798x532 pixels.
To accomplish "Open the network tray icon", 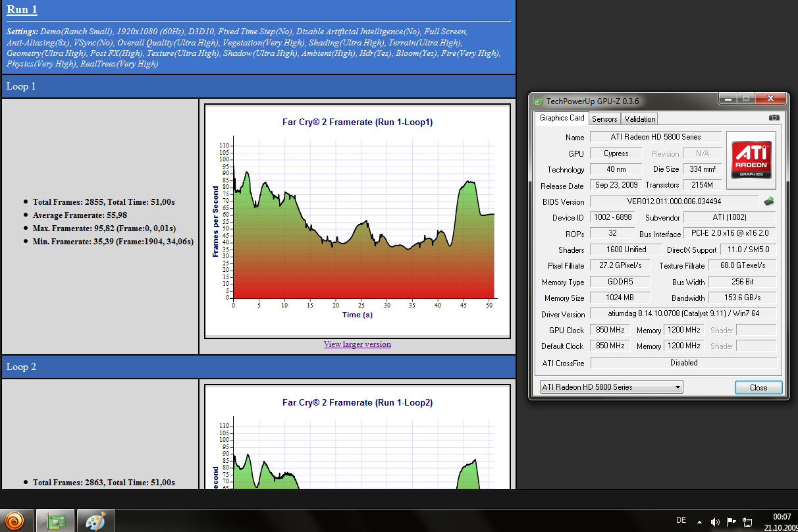I will (747, 522).
